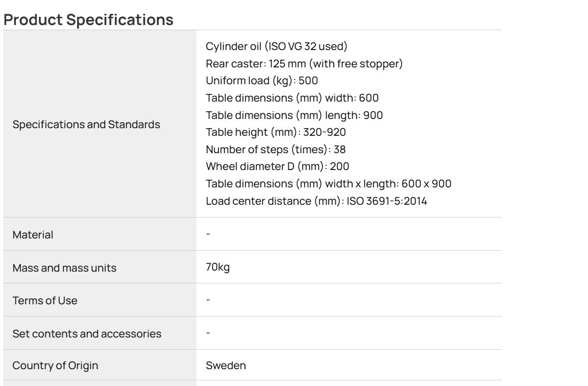Viewport: 588px width, 386px height.
Task: Click the Material row label
Action: (x=33, y=234)
